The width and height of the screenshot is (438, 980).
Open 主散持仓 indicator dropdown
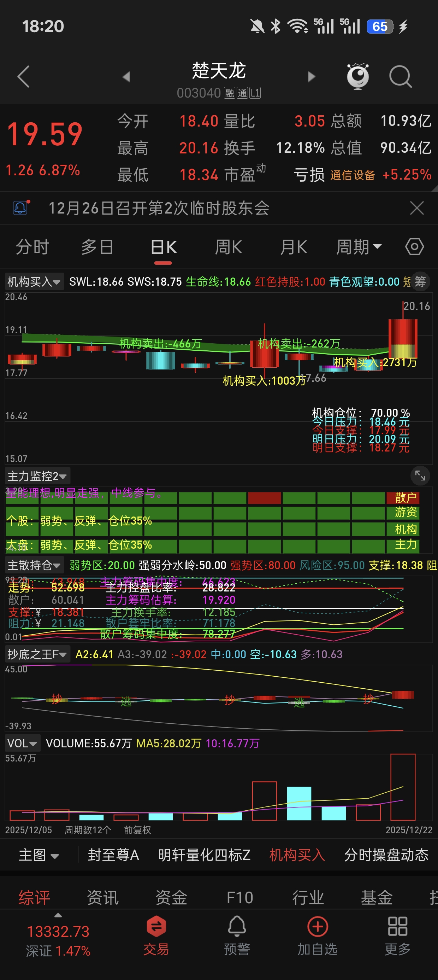click(x=34, y=565)
